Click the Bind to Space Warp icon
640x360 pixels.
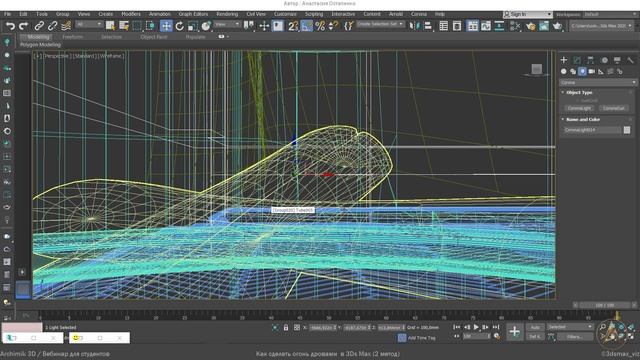click(66, 26)
